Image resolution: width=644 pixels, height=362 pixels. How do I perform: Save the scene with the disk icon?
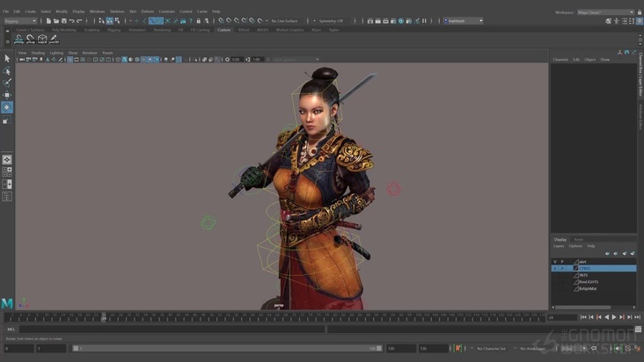[x=64, y=21]
